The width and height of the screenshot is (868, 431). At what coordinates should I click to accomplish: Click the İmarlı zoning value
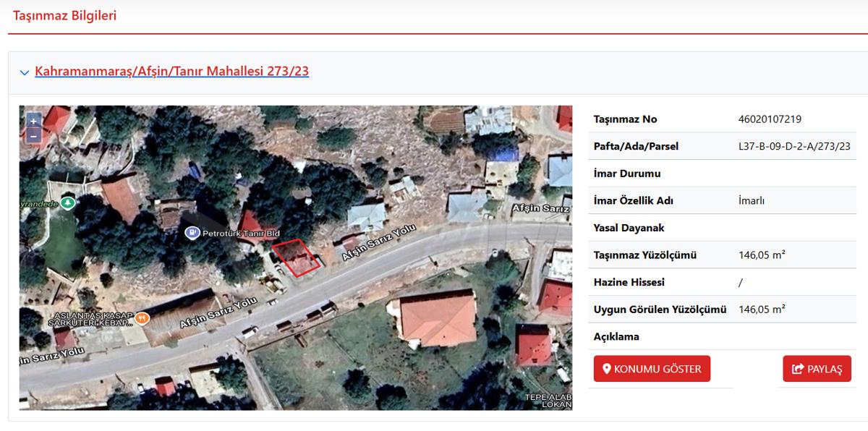pos(752,201)
